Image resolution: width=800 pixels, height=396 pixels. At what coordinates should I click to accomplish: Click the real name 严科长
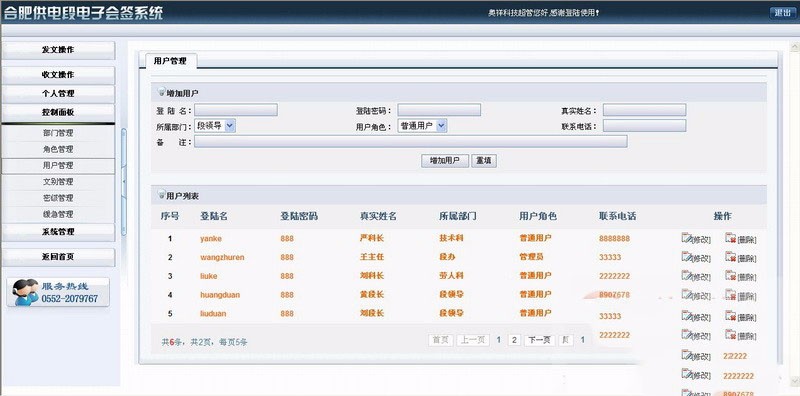[371, 238]
